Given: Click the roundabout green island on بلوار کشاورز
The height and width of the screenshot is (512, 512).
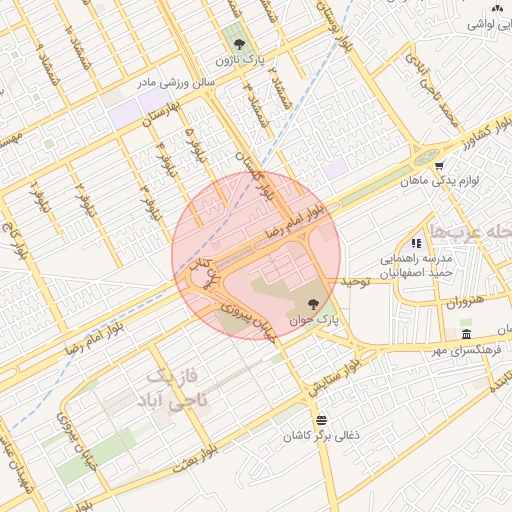Looking at the screenshot, I should (x=427, y=157).
